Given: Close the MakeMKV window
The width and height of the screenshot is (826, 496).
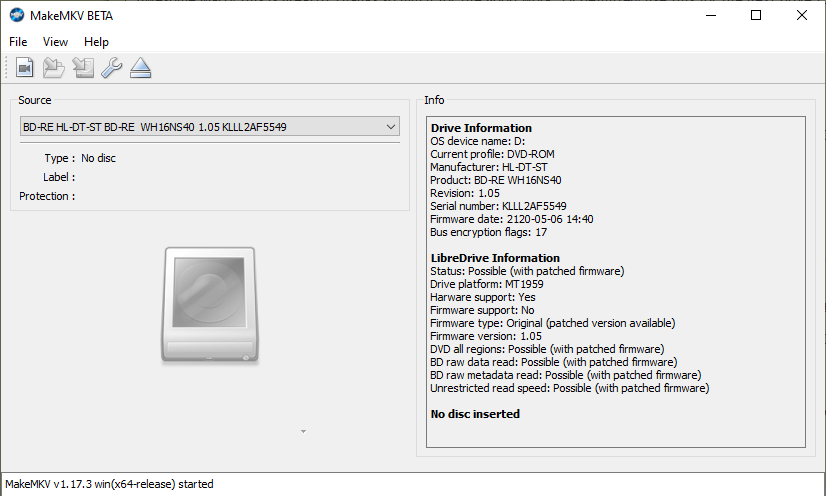Looking at the screenshot, I should click(x=802, y=15).
